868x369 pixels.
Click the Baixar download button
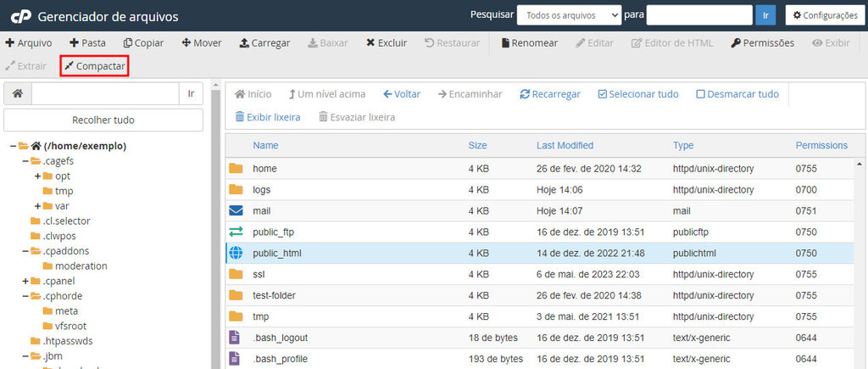click(x=328, y=42)
